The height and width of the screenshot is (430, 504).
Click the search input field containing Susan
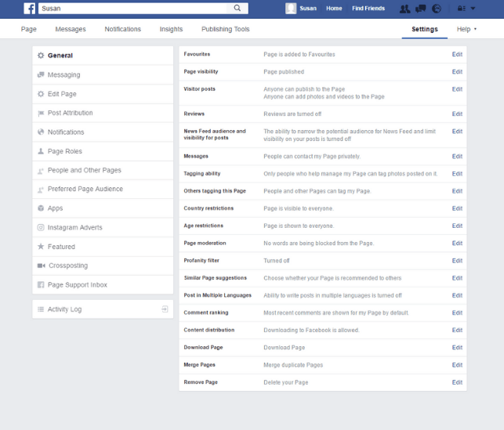tap(133, 9)
